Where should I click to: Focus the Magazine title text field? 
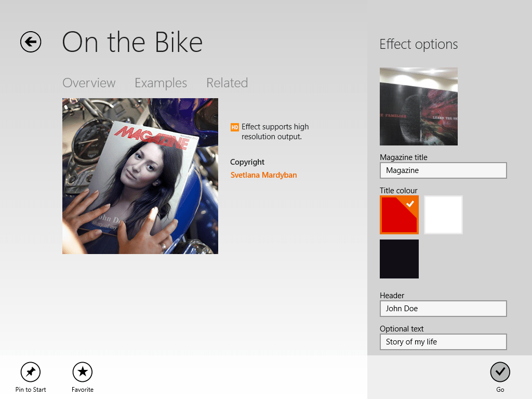click(x=443, y=170)
